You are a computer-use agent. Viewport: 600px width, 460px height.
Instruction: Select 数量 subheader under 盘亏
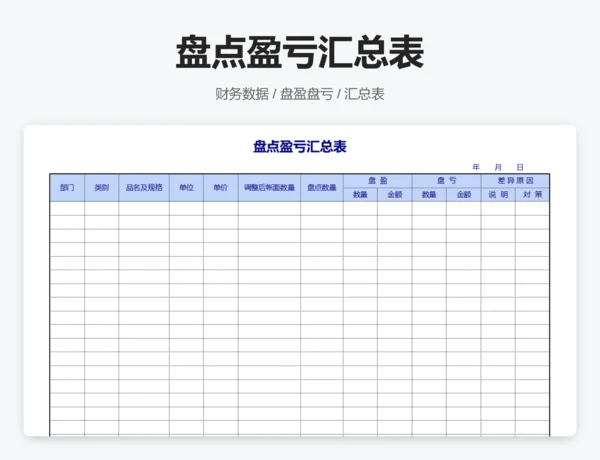click(429, 194)
